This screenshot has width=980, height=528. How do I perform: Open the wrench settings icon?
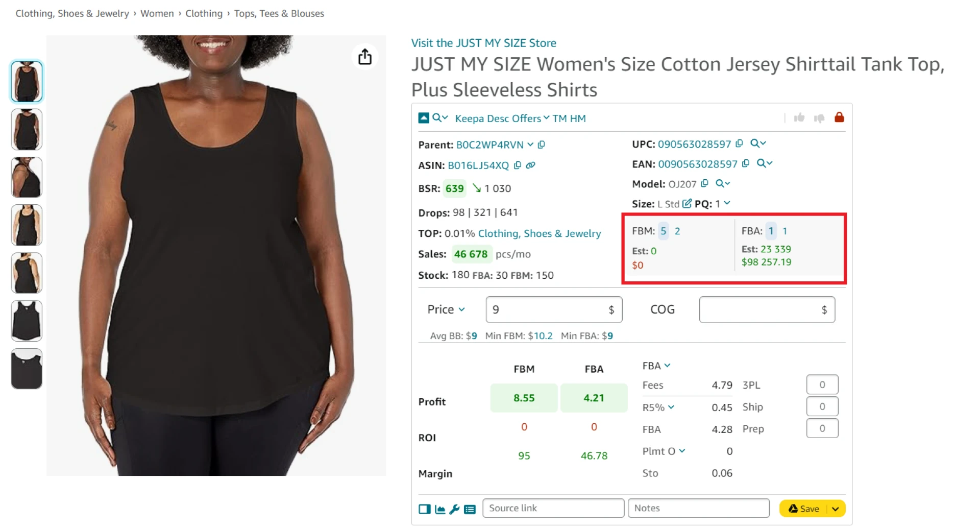[x=455, y=509]
